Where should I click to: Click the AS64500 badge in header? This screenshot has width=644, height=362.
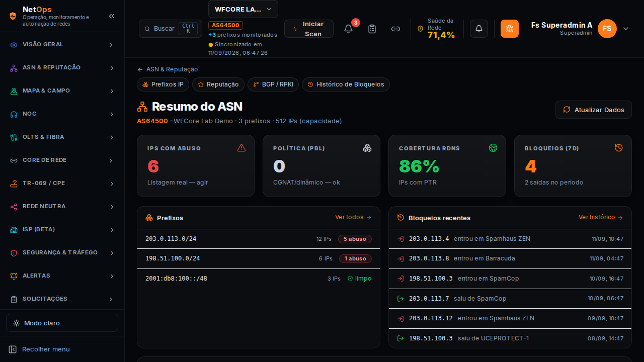point(226,25)
